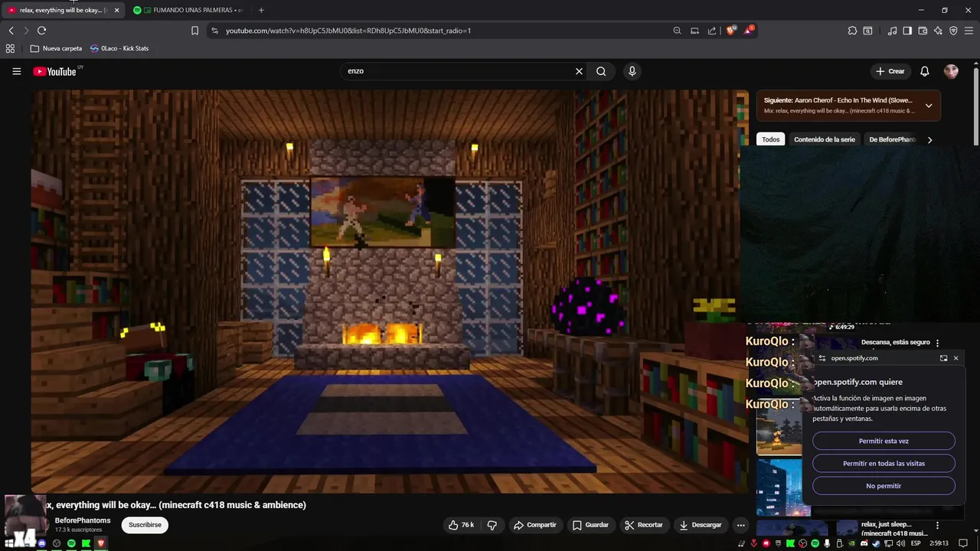Start voice search with the microphone

pos(632,71)
